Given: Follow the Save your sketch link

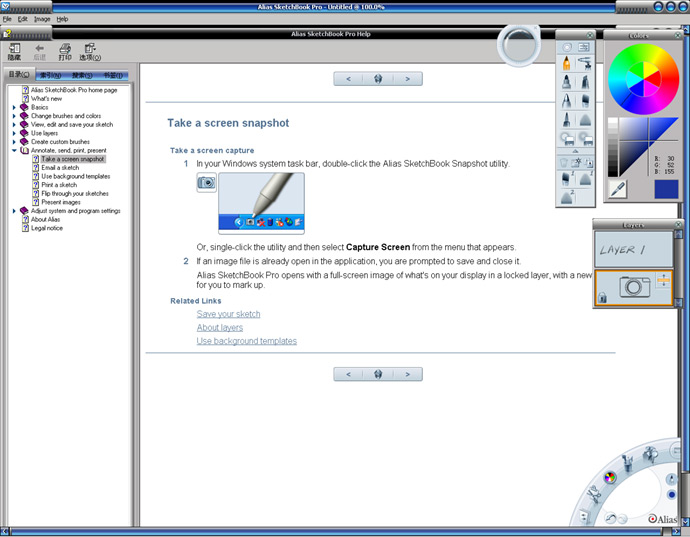Looking at the screenshot, I should pyautogui.click(x=228, y=314).
